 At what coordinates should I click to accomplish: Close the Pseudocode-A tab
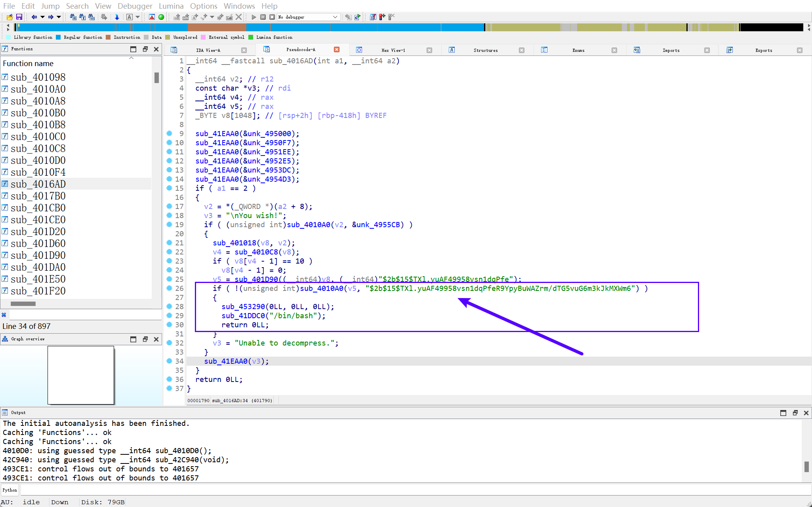337,49
